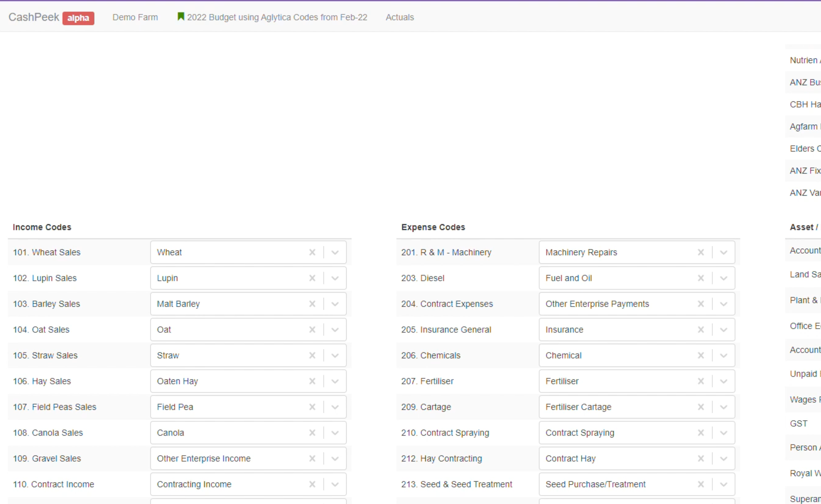
Task: Clear Insurance from Insurance General
Action: click(701, 330)
